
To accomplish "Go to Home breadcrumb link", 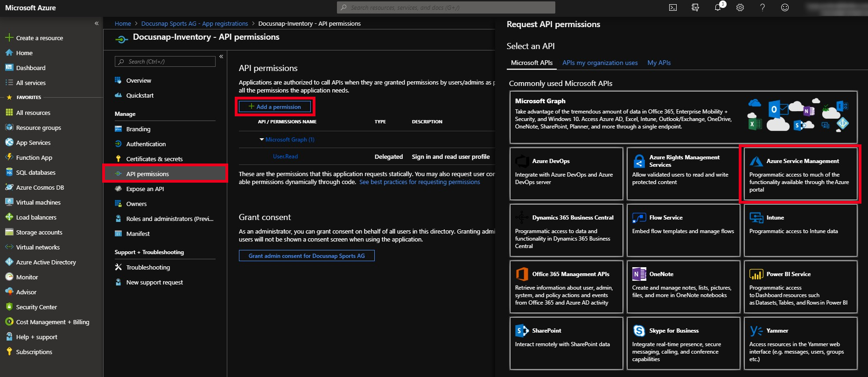I will 123,23.
